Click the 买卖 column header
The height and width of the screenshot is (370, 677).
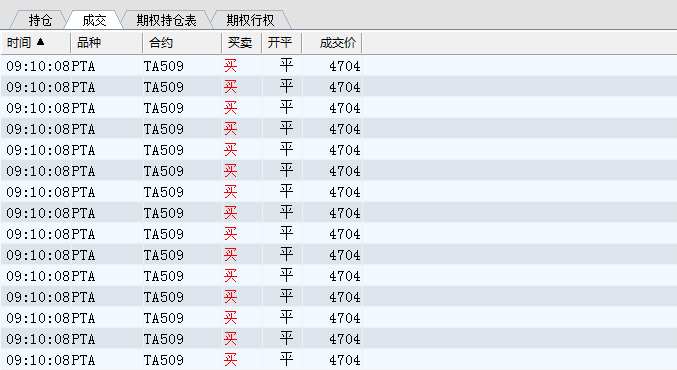pyautogui.click(x=241, y=43)
